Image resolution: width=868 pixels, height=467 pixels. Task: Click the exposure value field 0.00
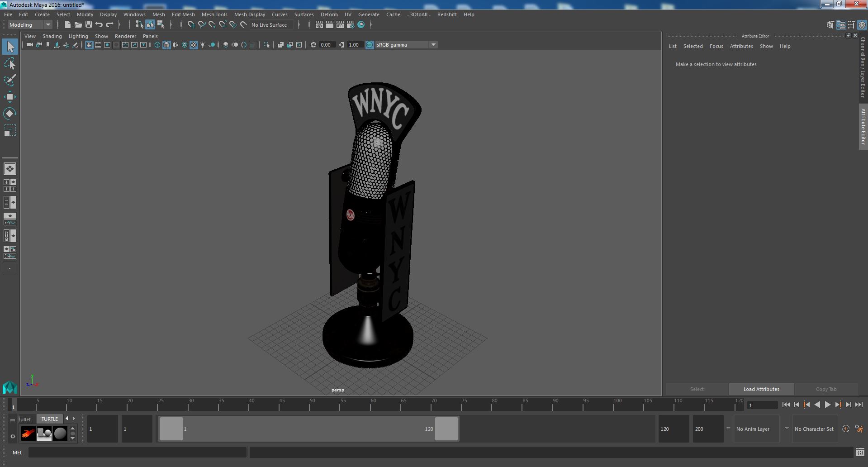coord(327,45)
